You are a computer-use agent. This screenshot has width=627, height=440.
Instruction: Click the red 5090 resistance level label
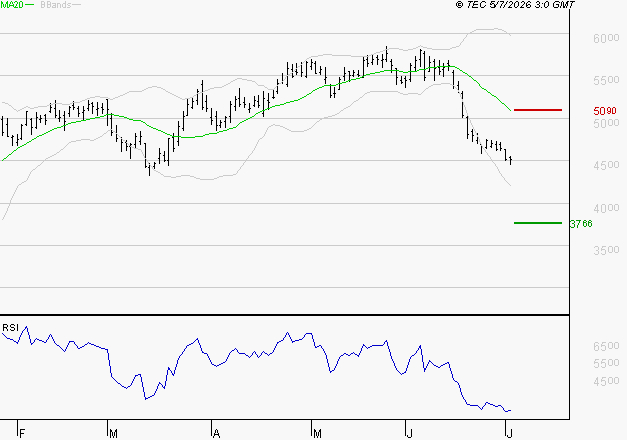tap(605, 110)
